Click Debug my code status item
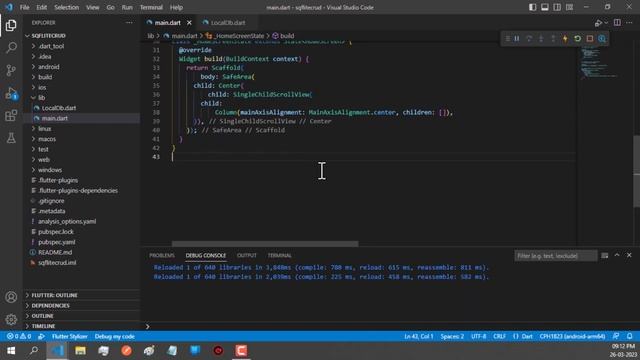This screenshot has width=640, height=360. [115, 337]
